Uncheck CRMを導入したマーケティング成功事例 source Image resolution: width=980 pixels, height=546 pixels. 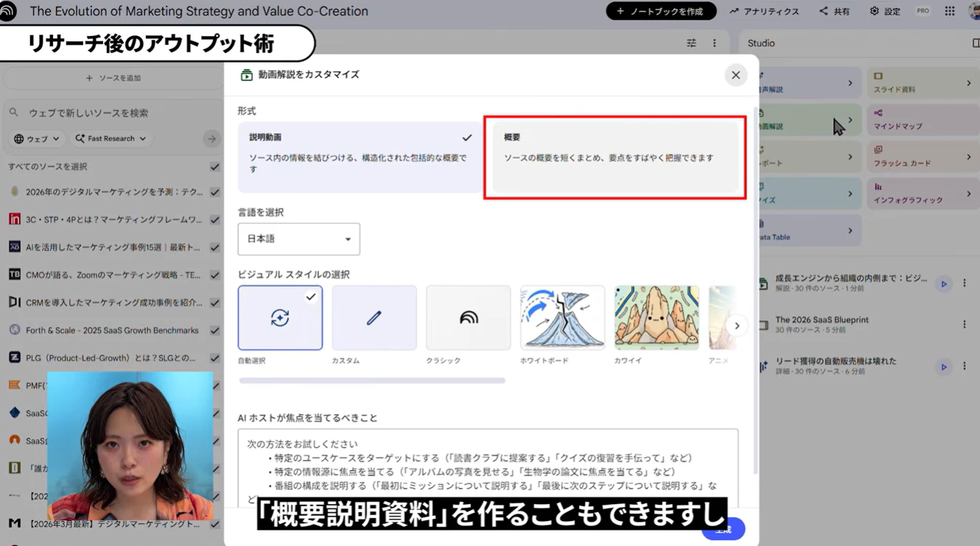(215, 302)
